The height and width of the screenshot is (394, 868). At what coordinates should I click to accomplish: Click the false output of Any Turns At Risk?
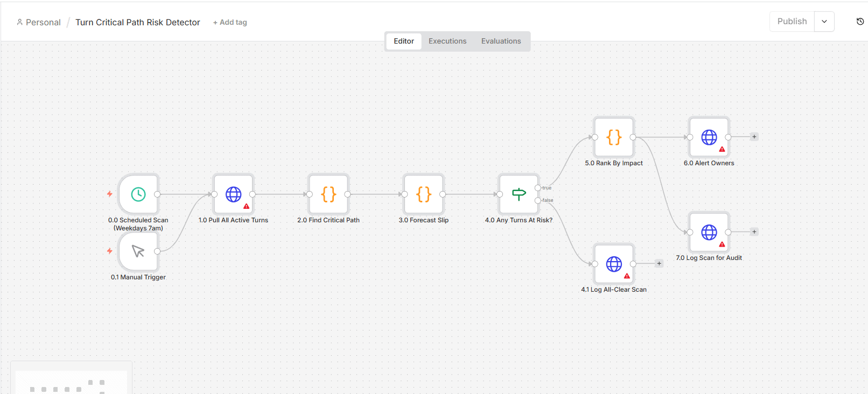tap(538, 200)
